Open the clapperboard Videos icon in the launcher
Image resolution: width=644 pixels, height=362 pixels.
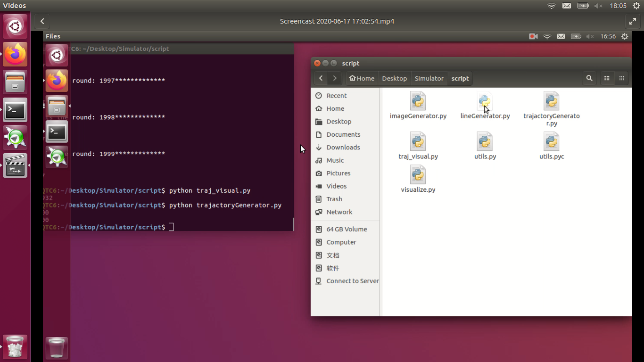pos(15,165)
